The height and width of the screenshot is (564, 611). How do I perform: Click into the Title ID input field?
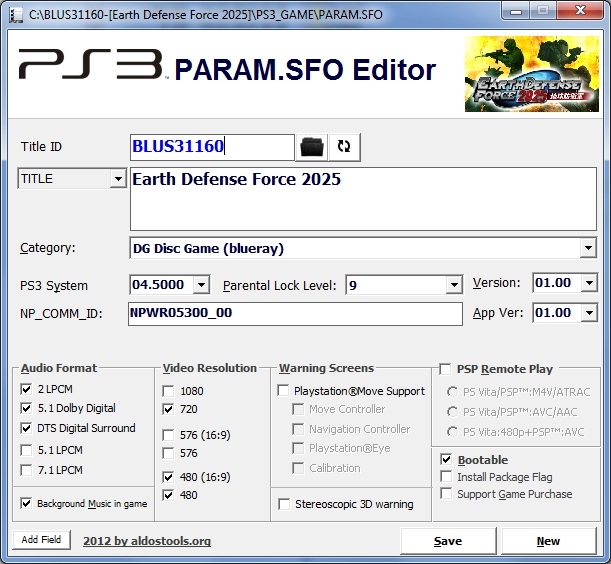(212, 147)
